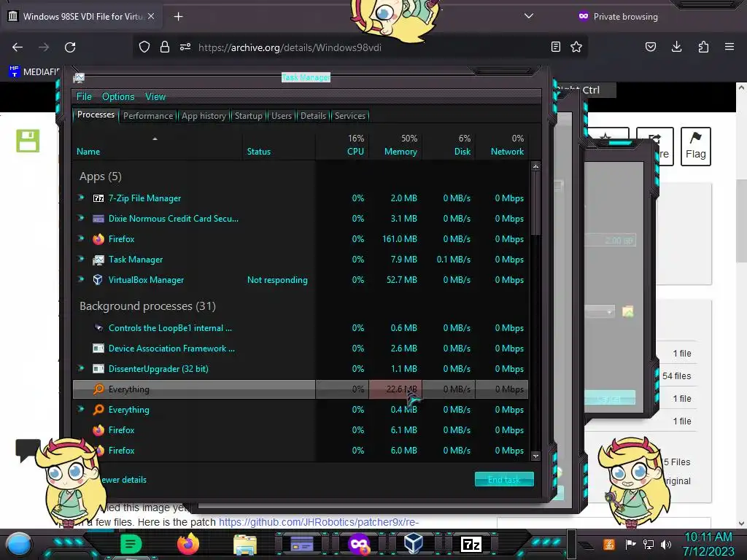Go back in Firefox browser

tap(18, 47)
